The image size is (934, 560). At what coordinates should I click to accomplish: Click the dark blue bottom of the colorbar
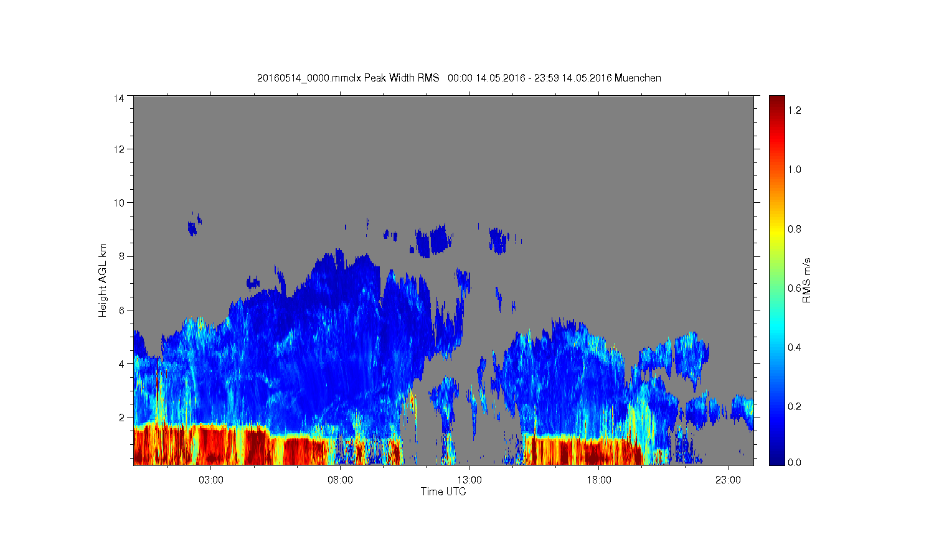(776, 458)
